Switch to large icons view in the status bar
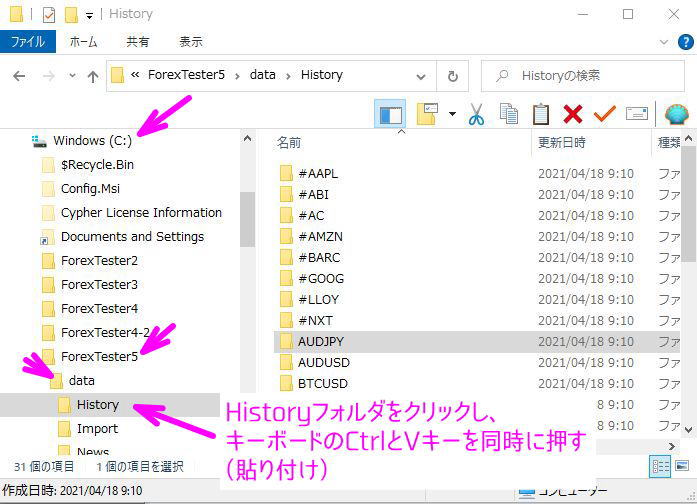 click(x=682, y=466)
